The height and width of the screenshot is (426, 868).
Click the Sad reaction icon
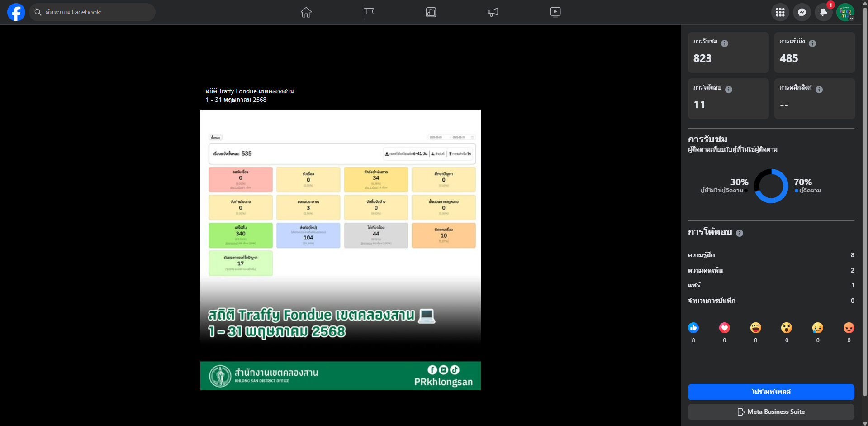[x=818, y=328]
